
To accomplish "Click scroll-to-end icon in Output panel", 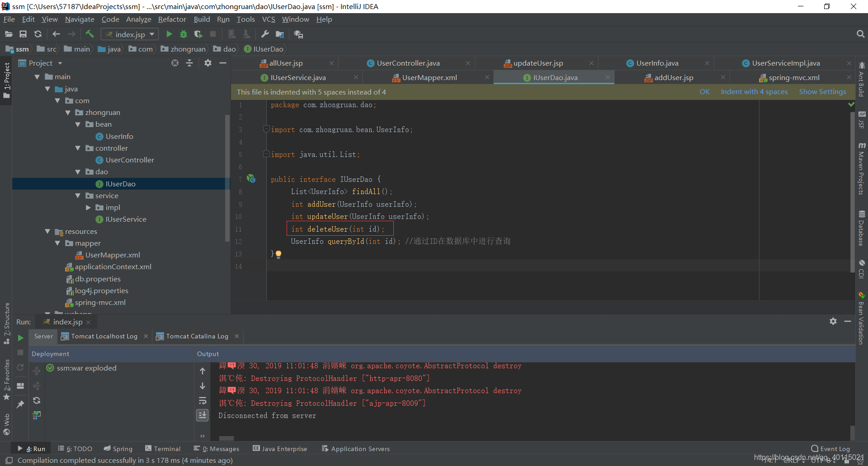I will coord(203,415).
